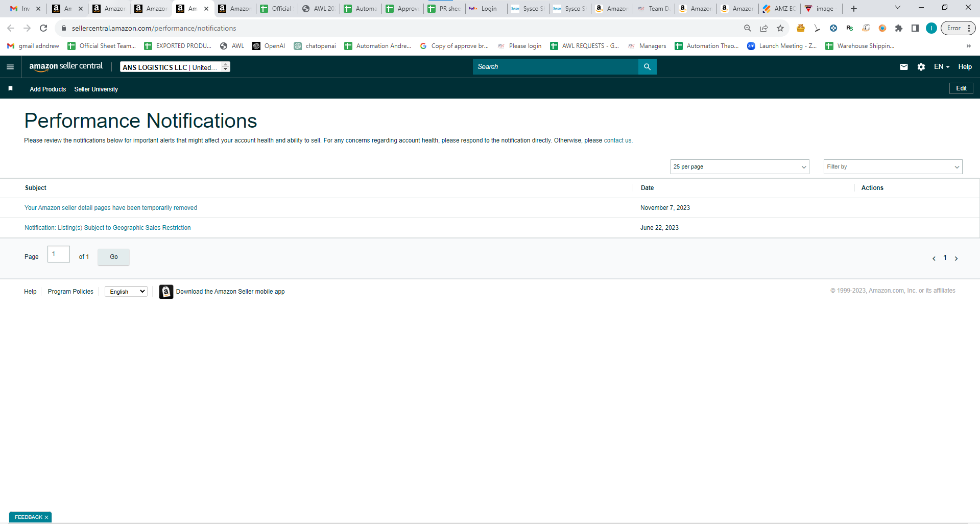Click browser back arrow
The width and height of the screenshot is (980, 524).
tap(11, 28)
